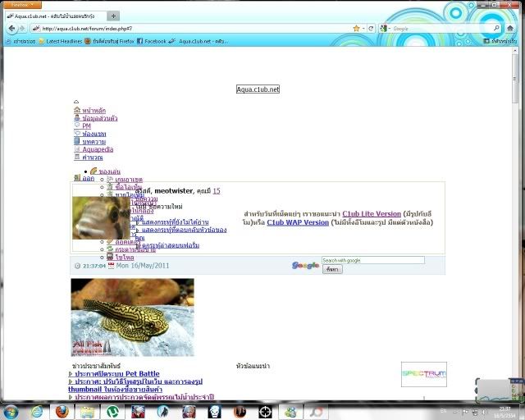
Task: Open the C1ub Lite Version link
Action: (x=377, y=213)
